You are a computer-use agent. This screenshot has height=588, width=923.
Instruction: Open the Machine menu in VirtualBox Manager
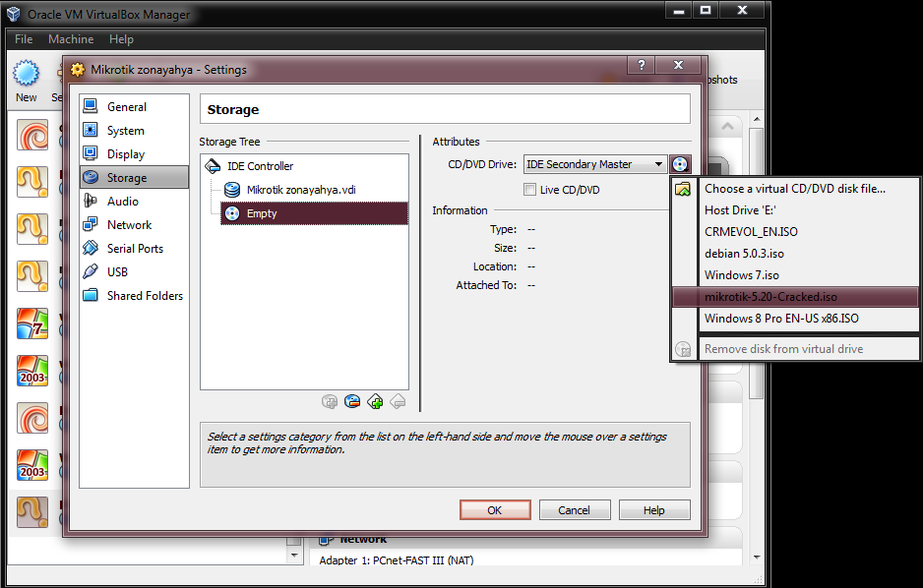71,38
